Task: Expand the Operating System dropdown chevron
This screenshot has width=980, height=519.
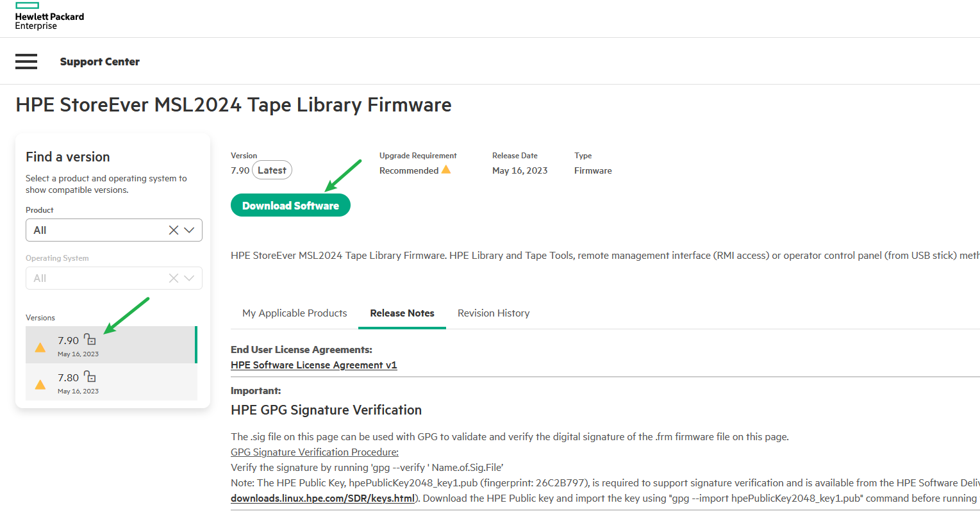Action: coord(189,278)
